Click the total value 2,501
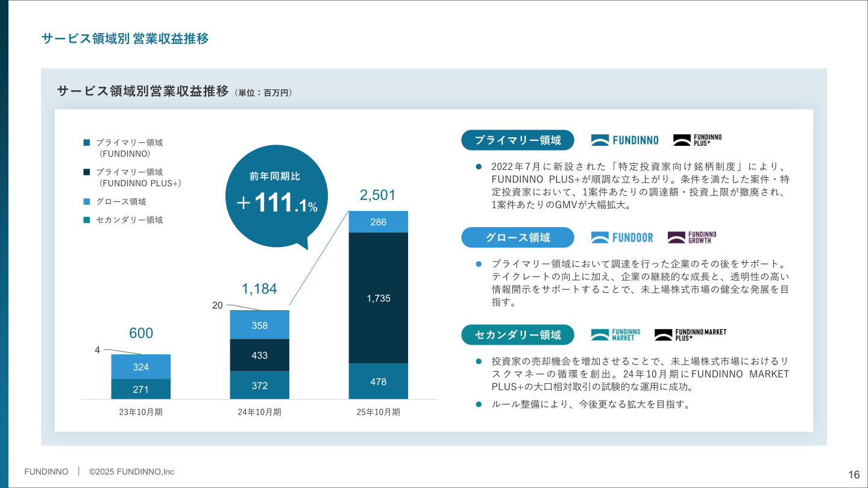This screenshot has height=488, width=868. (378, 195)
